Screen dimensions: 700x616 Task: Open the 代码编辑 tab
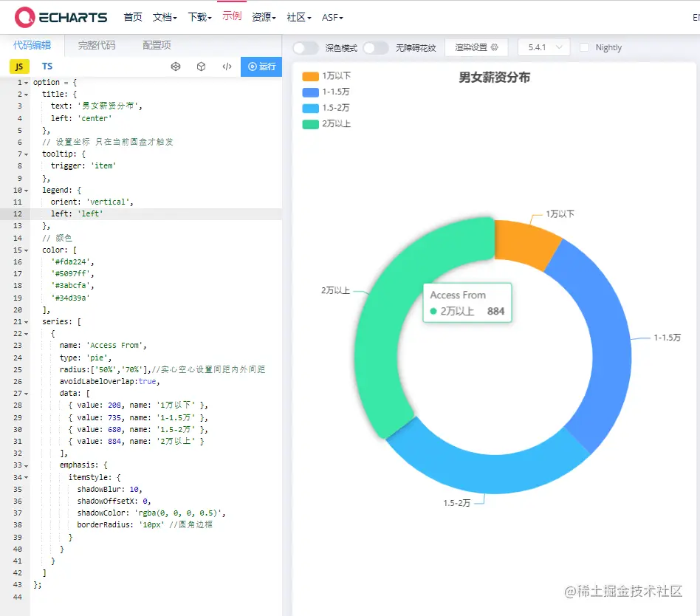pyautogui.click(x=32, y=45)
